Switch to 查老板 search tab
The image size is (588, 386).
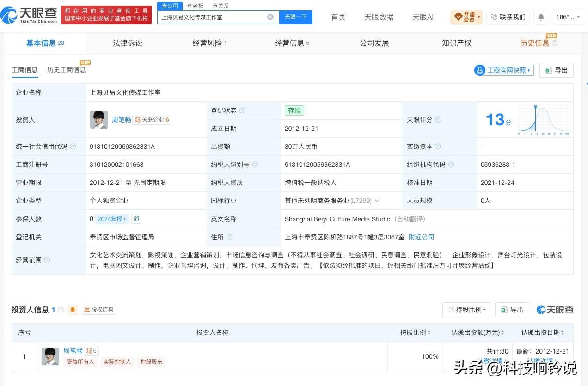(x=195, y=6)
